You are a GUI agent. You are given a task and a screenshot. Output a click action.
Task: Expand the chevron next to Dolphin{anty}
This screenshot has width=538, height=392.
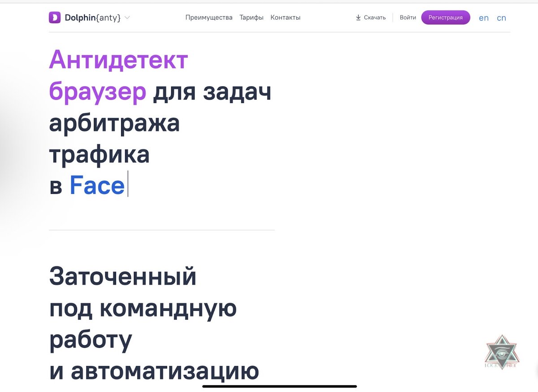(127, 17)
